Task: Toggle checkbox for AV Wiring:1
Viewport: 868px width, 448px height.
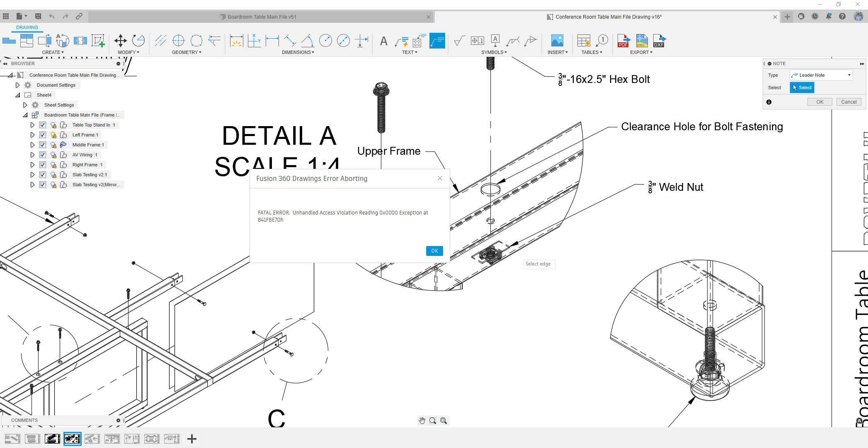Action: (x=42, y=155)
